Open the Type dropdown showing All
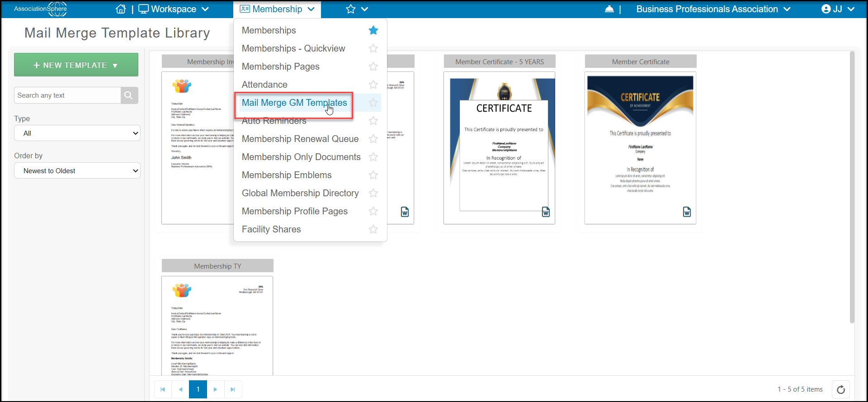 click(77, 133)
